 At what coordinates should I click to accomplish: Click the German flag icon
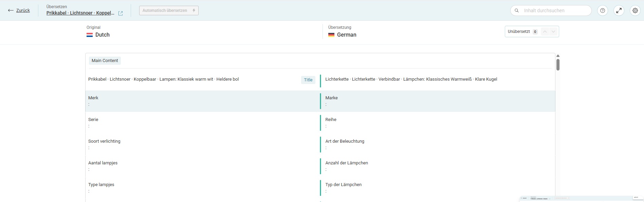point(331,35)
